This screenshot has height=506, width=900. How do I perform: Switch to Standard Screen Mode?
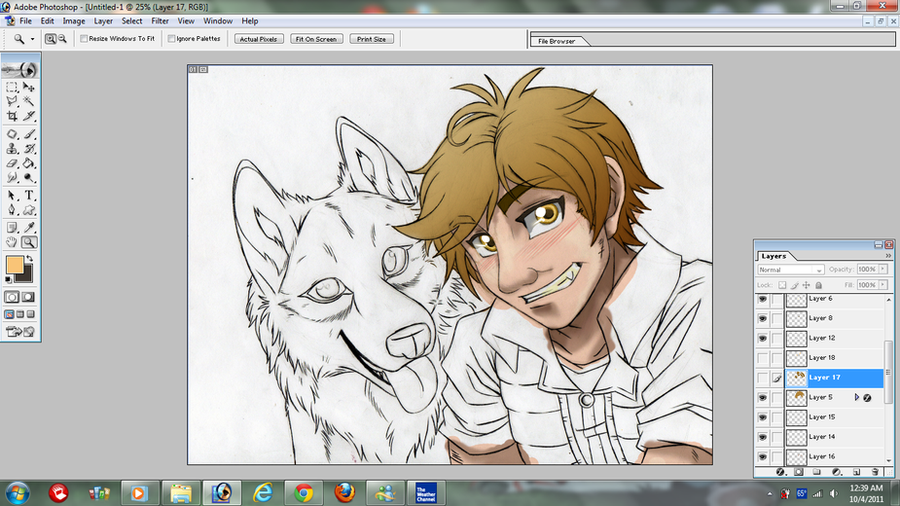[x=10, y=314]
